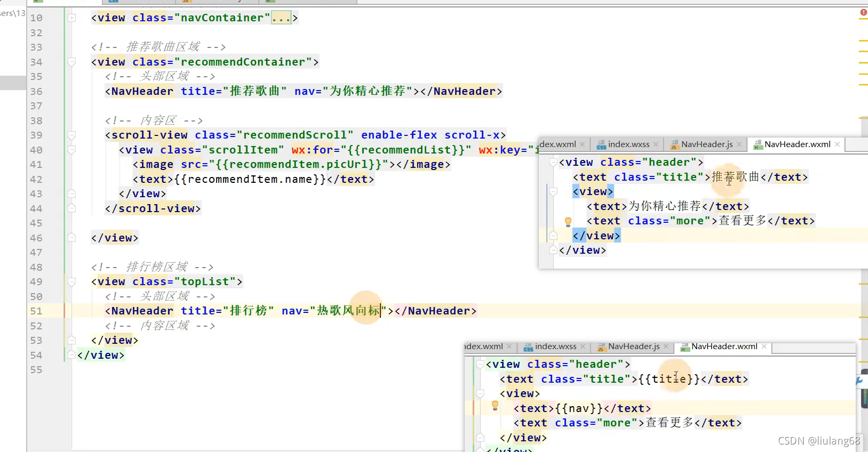
Task: Click the fold end marker at line 46
Action: coord(71,238)
